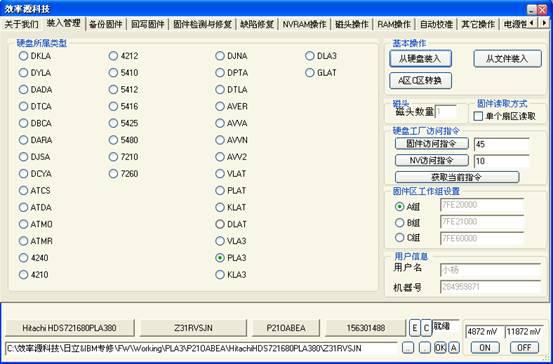The width and height of the screenshot is (553, 364).
Task: Click 从硬盘装入 button
Action: (420, 59)
